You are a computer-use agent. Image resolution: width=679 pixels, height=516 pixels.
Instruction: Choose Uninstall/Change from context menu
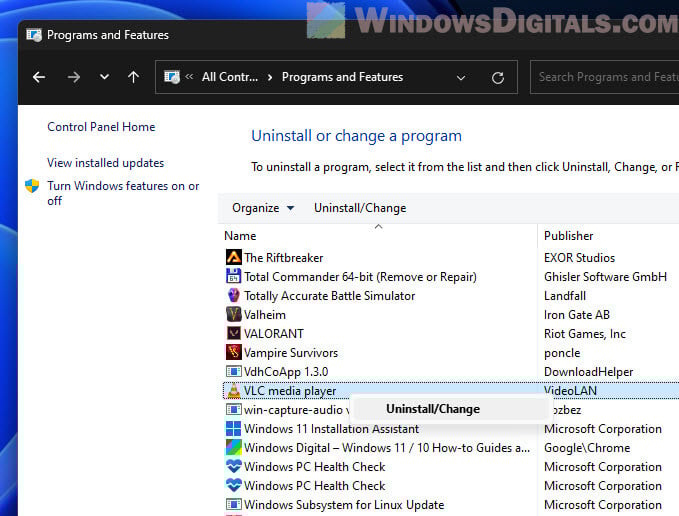click(433, 409)
